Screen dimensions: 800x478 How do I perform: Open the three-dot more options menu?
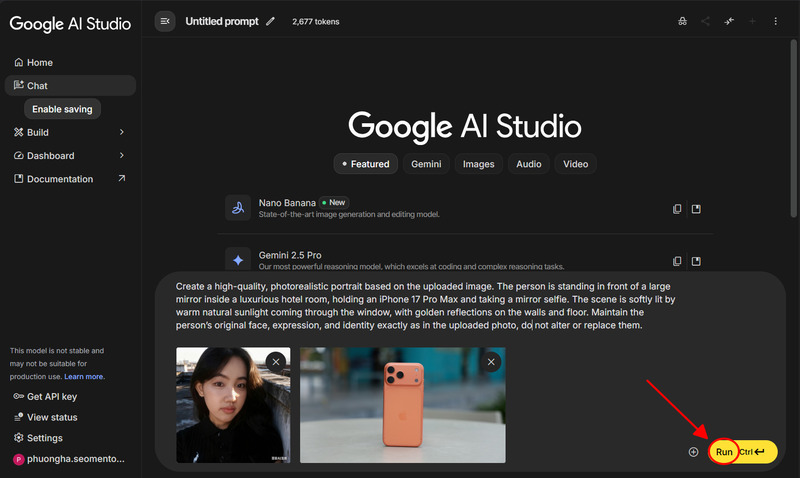coord(776,21)
